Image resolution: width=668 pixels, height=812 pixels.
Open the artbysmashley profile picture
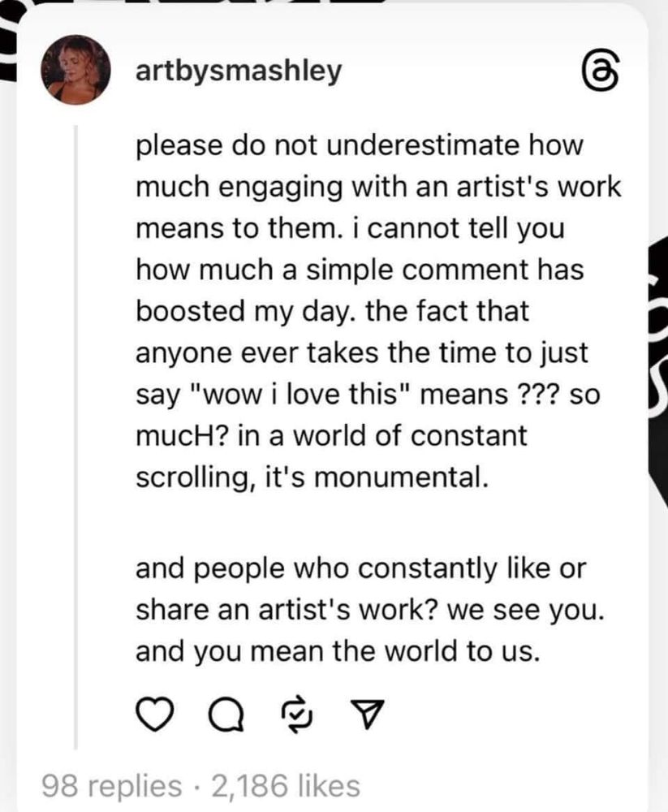(75, 70)
